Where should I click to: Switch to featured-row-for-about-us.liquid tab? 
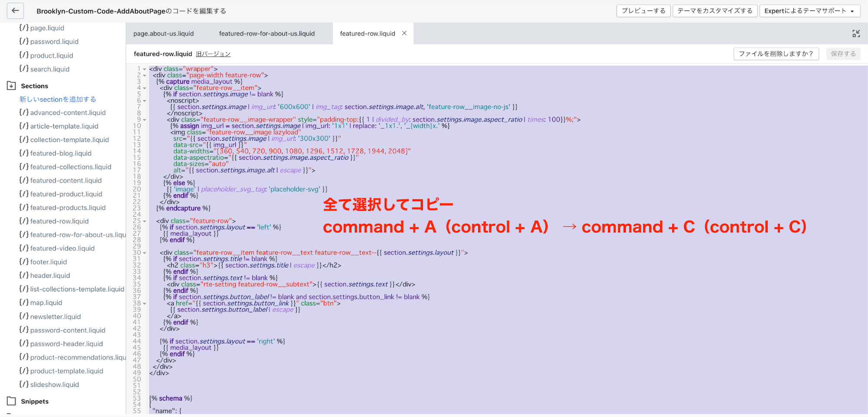(x=267, y=33)
